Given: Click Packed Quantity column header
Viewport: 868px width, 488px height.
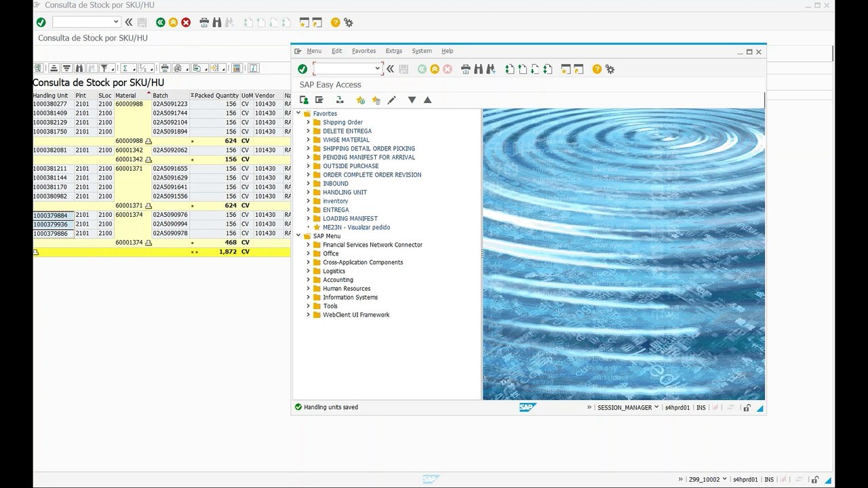Looking at the screenshot, I should coord(215,96).
